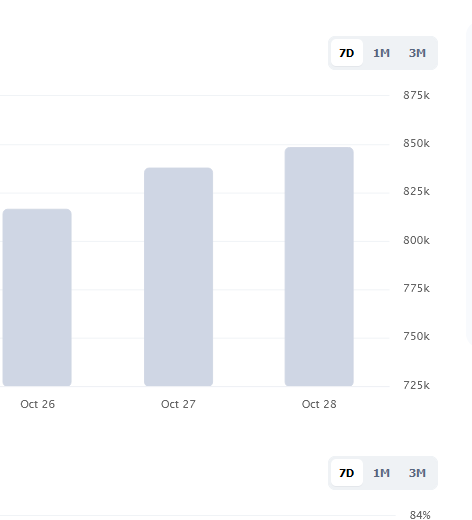Click the Oct 27 bar
The height and width of the screenshot is (520, 472).
[x=178, y=277]
